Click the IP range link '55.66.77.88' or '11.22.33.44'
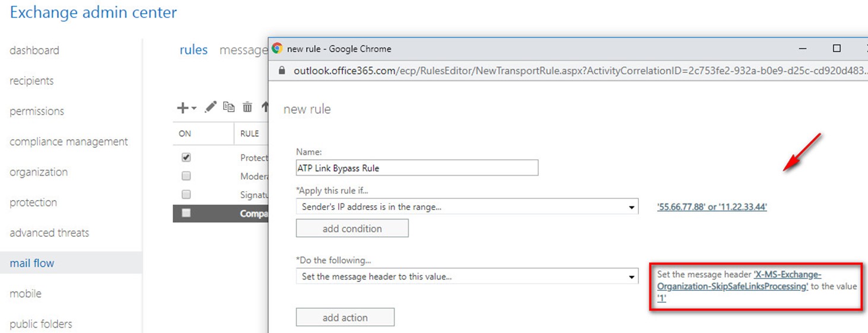 tap(712, 207)
